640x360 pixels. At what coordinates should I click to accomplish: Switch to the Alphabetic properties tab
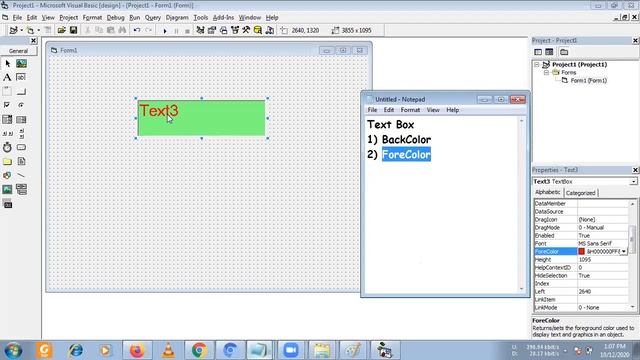(548, 192)
